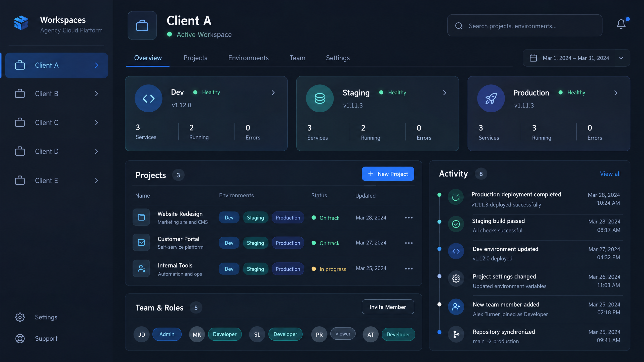Click the New team member added icon
The height and width of the screenshot is (362, 644).
pyautogui.click(x=456, y=306)
